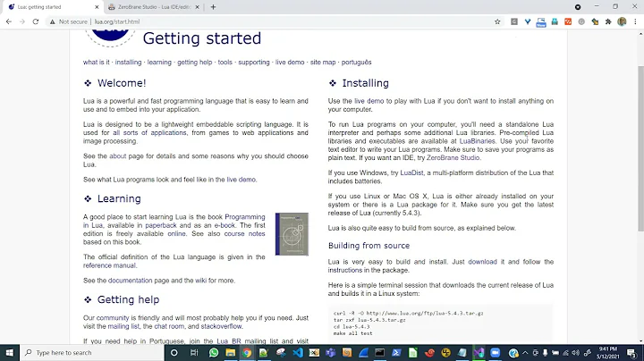Open the 'paperback' link
Viewport: 644px width, 361px height.
tap(161, 225)
